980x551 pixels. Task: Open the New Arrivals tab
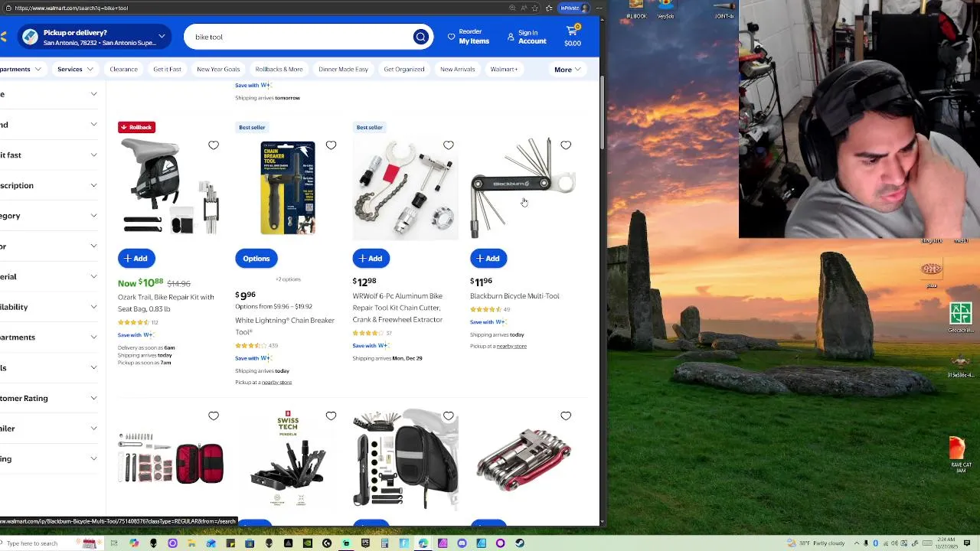coord(458,69)
